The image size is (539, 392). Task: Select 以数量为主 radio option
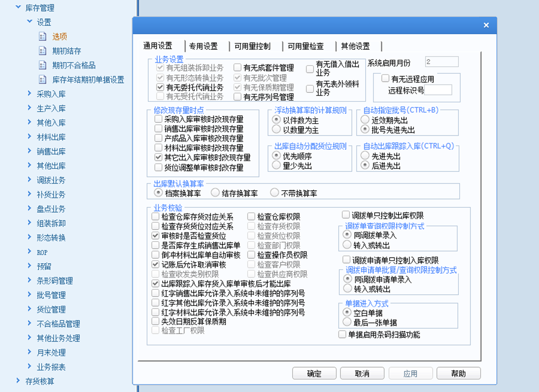point(276,129)
